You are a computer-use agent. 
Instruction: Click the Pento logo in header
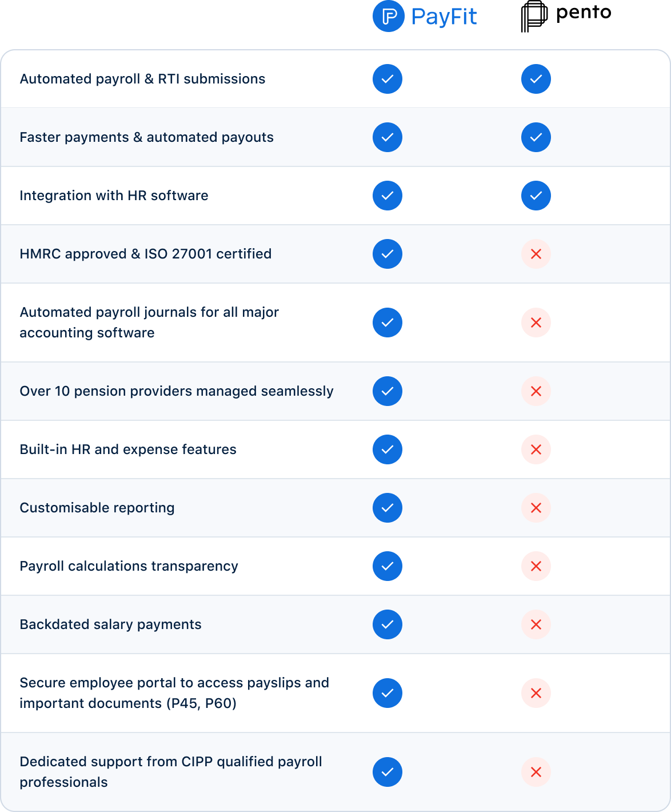coord(566,16)
